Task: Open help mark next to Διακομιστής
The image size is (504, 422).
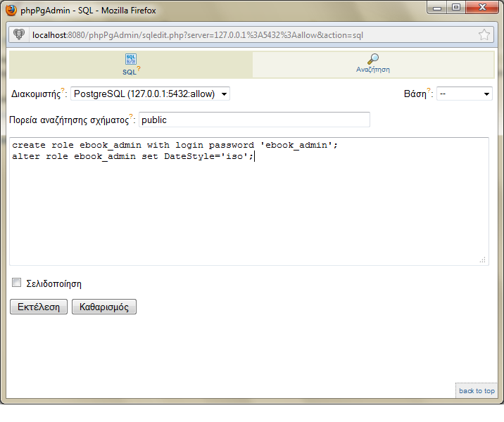Action: point(63,90)
